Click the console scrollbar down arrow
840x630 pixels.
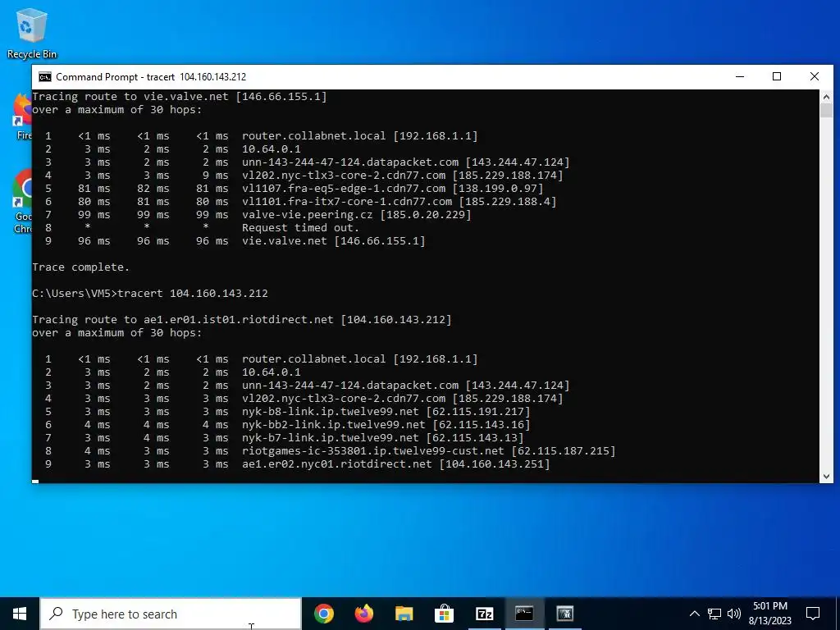click(826, 476)
